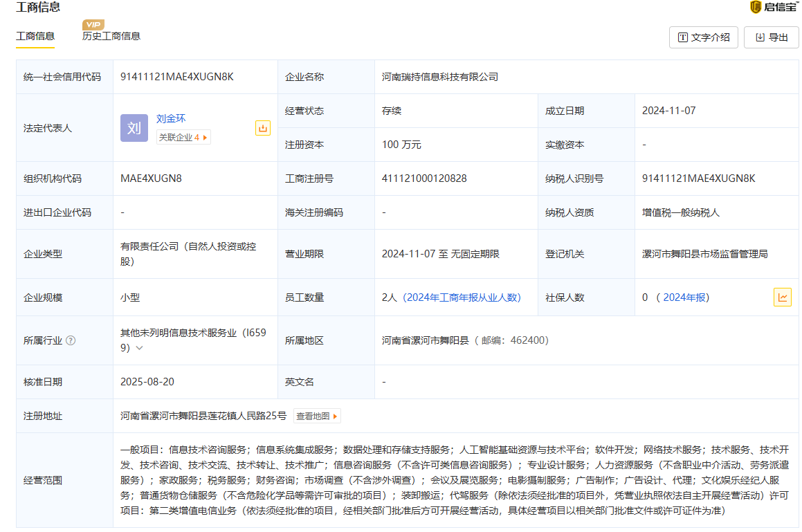The width and height of the screenshot is (802, 532).
Task: Click the 启信宝 logo
Action: [x=774, y=7]
